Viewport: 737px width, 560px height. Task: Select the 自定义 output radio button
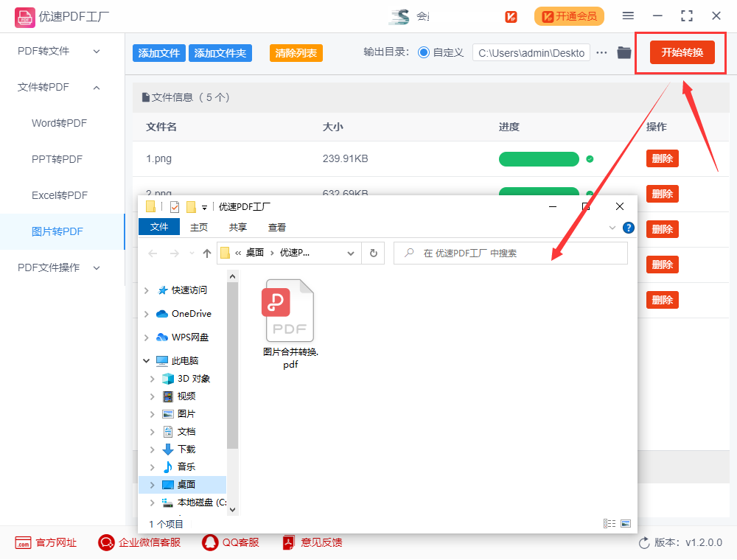coord(424,52)
